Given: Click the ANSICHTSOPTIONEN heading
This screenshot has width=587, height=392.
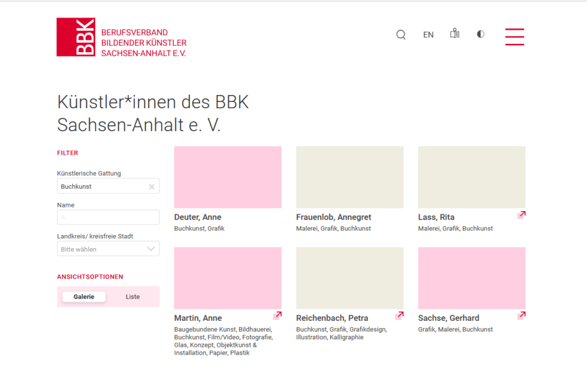Looking at the screenshot, I should pos(90,277).
